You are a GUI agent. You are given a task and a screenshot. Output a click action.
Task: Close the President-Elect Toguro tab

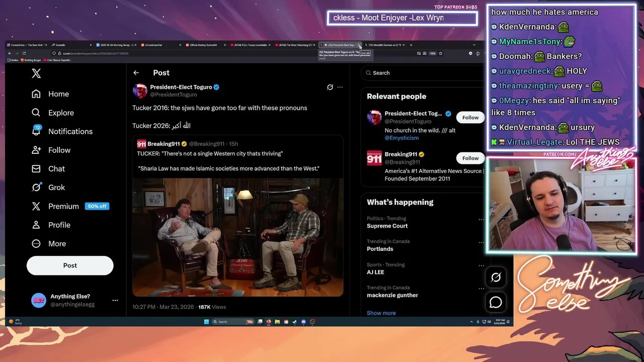coord(359,45)
